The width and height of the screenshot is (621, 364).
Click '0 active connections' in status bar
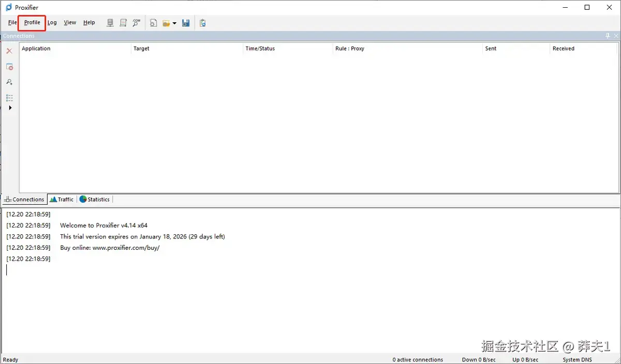point(418,360)
